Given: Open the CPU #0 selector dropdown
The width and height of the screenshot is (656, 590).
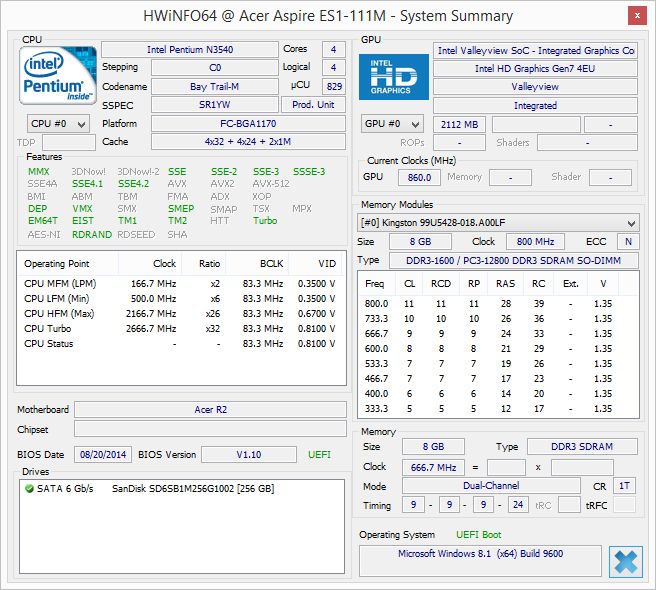Looking at the screenshot, I should pos(58,124).
